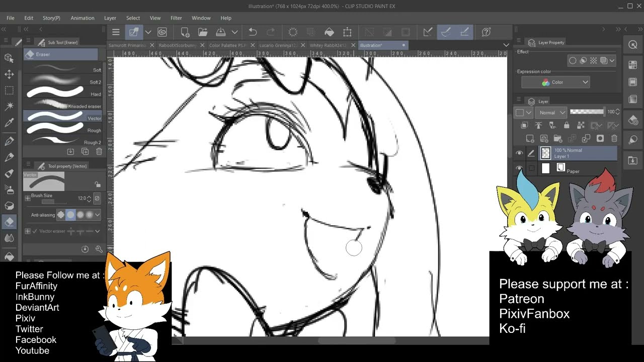Choose the Kneaded eraser sub tool
Image resolution: width=644 pixels, height=362 pixels.
pyautogui.click(x=63, y=104)
